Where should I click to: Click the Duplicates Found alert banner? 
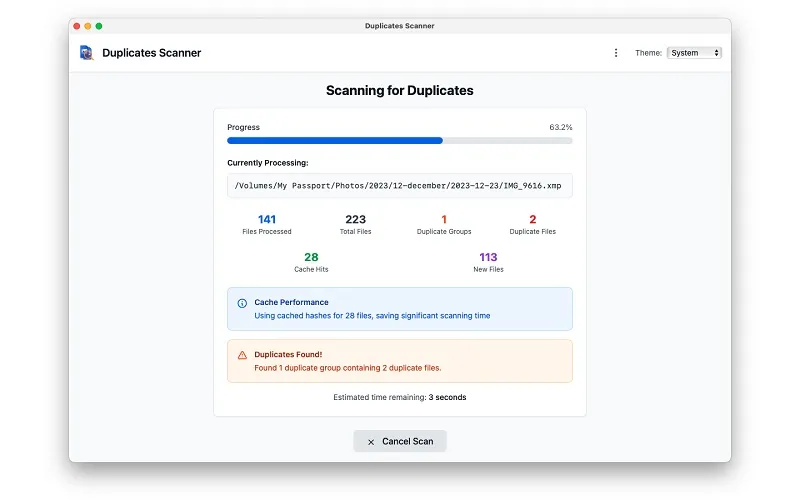399,361
